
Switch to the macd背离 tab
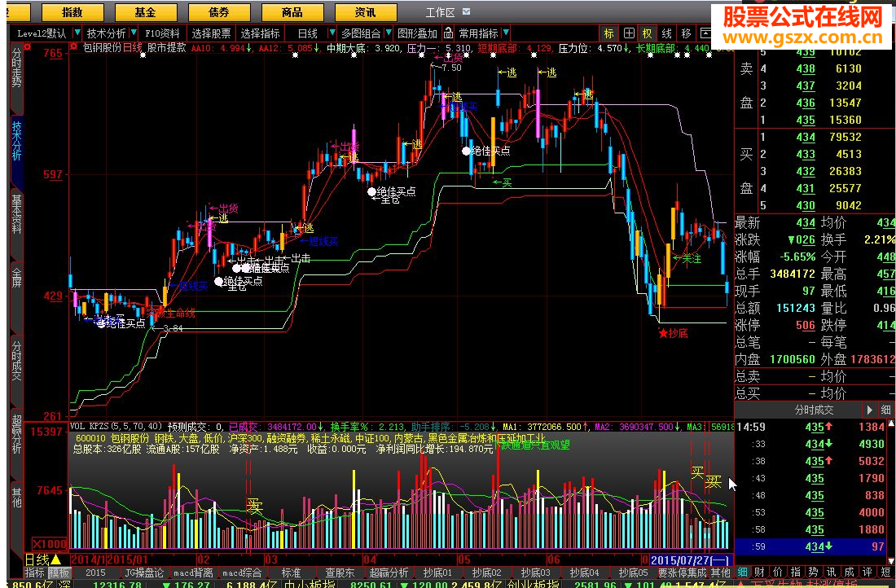(193, 573)
